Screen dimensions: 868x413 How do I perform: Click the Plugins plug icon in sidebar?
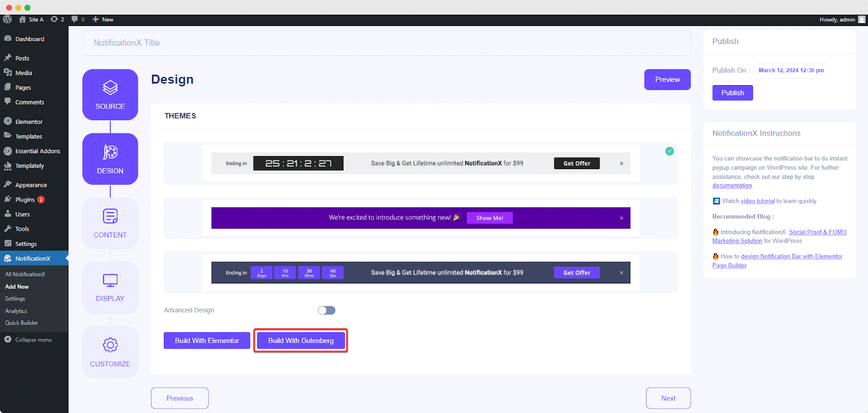coord(8,199)
